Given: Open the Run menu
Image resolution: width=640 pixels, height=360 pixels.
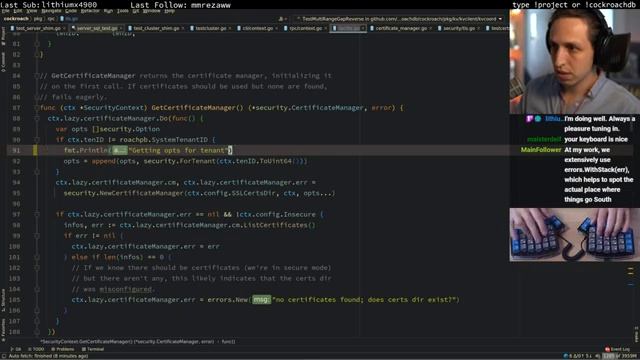Looking at the screenshot, I should 108,11.
